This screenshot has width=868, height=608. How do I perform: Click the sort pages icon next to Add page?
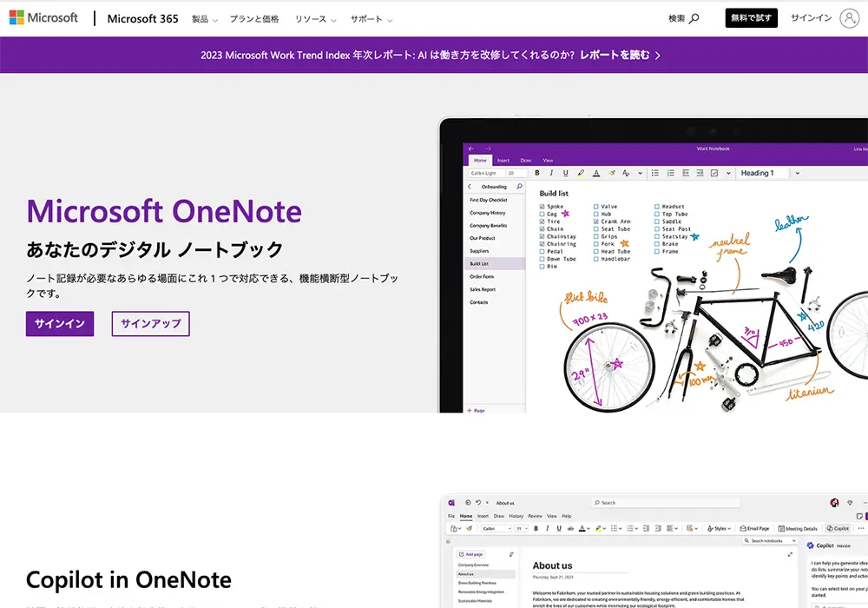coord(511,554)
